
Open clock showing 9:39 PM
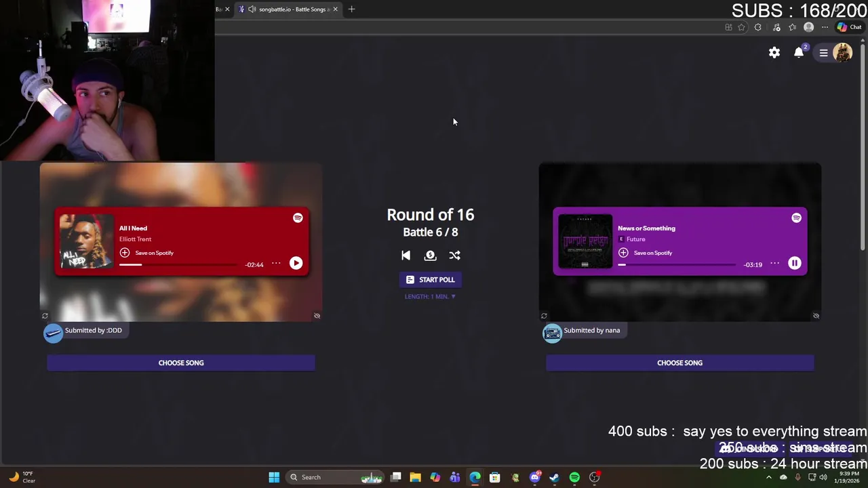coord(848,477)
